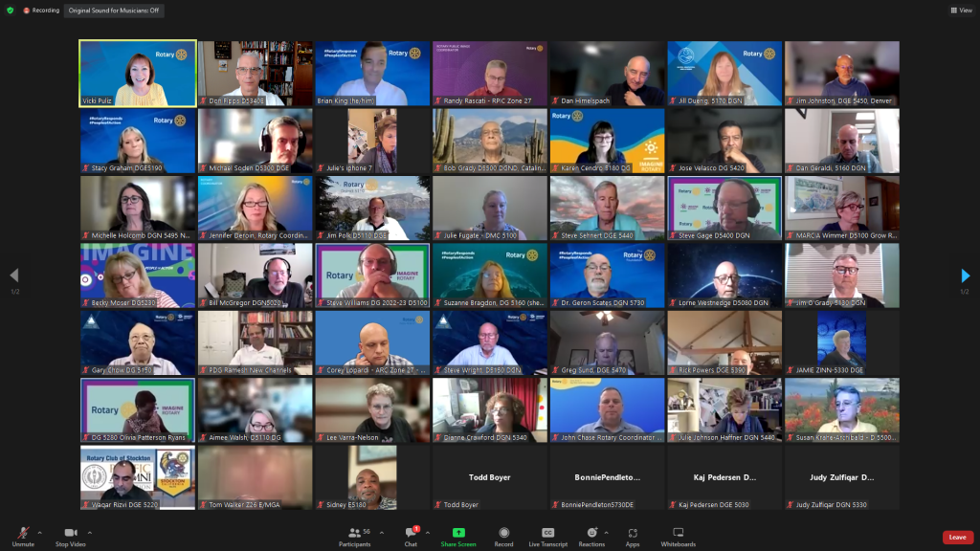Stop the camera video

click(70, 536)
